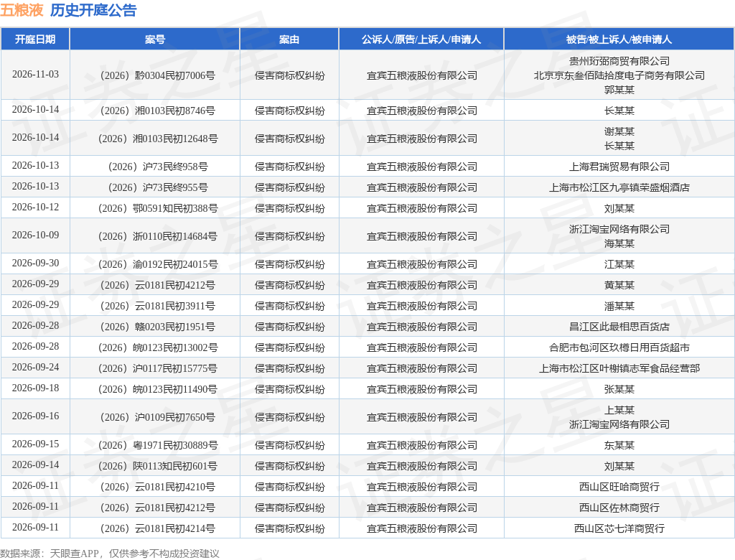735x560 pixels.
Task: Click the 被告/被上诉人/被申请人 column header
Action: (619, 39)
